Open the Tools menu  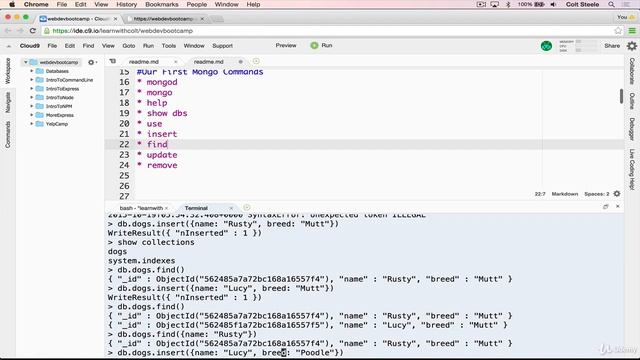169,46
